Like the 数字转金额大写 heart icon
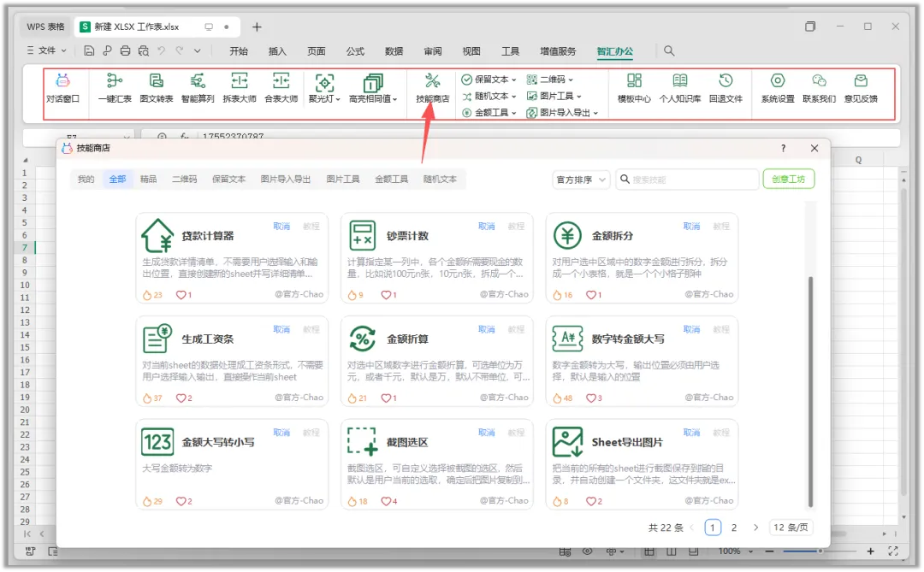Viewport: 924px width, 572px height. 591,398
